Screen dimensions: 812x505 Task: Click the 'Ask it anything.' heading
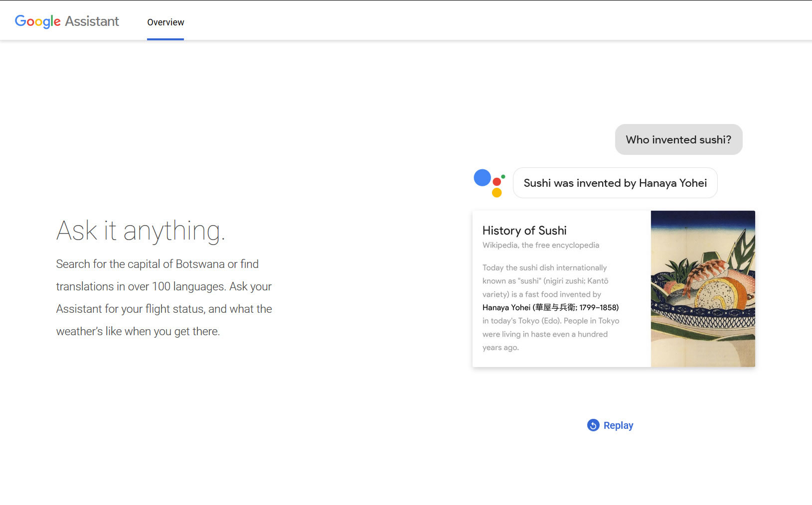coord(141,231)
